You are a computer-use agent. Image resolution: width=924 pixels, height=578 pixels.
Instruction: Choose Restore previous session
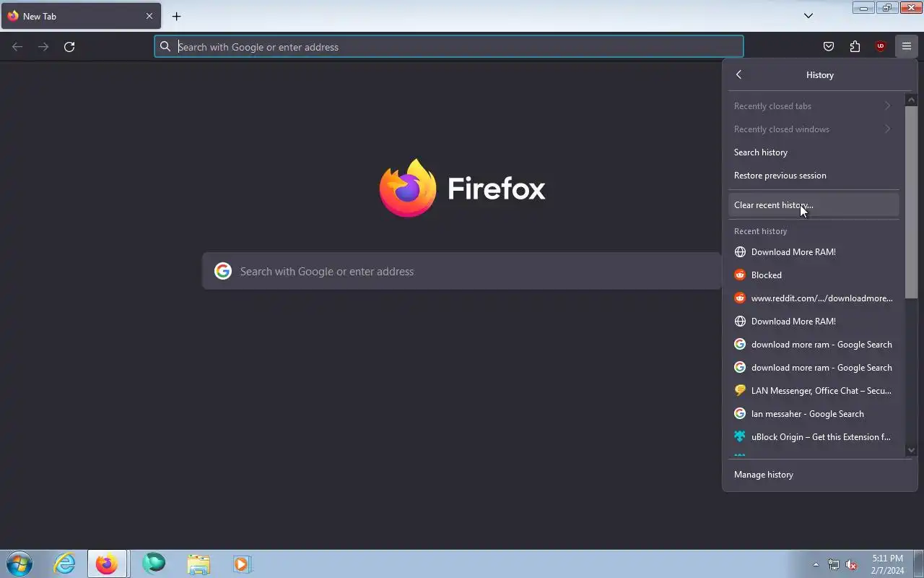click(x=814, y=176)
